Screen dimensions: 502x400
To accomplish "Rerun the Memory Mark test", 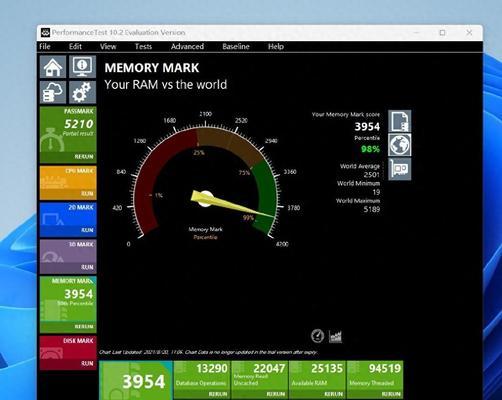I will tap(84, 326).
